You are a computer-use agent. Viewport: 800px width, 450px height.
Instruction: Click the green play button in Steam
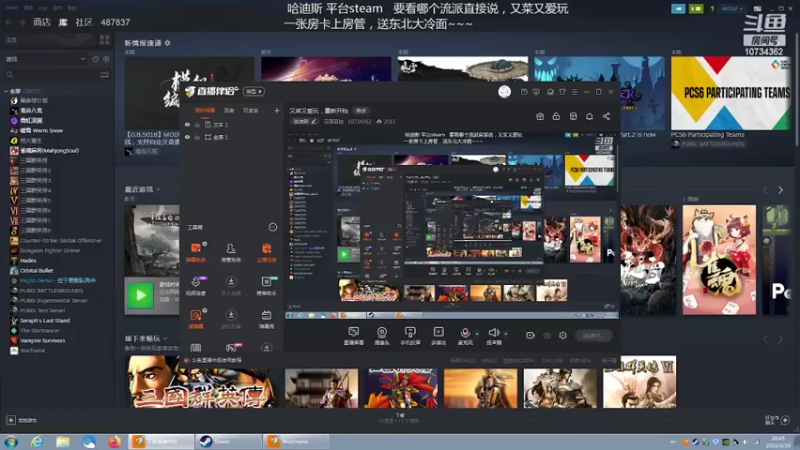tap(140, 295)
